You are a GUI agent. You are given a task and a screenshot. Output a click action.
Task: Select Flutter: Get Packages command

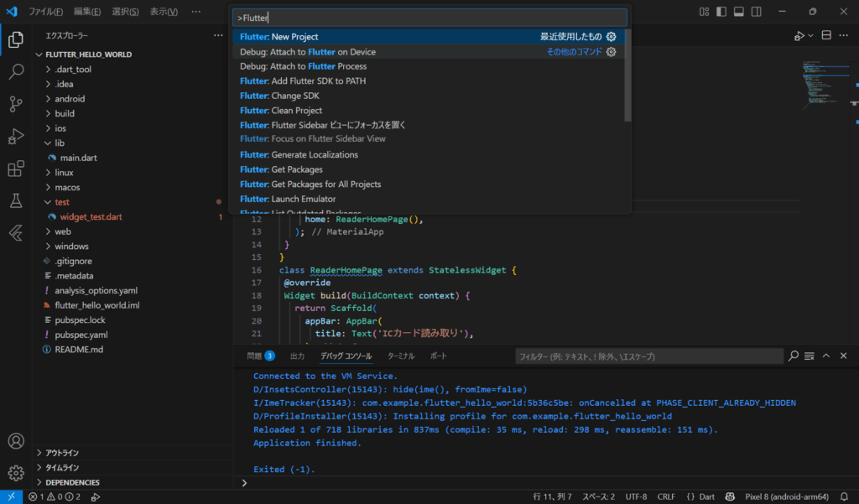[429, 169]
